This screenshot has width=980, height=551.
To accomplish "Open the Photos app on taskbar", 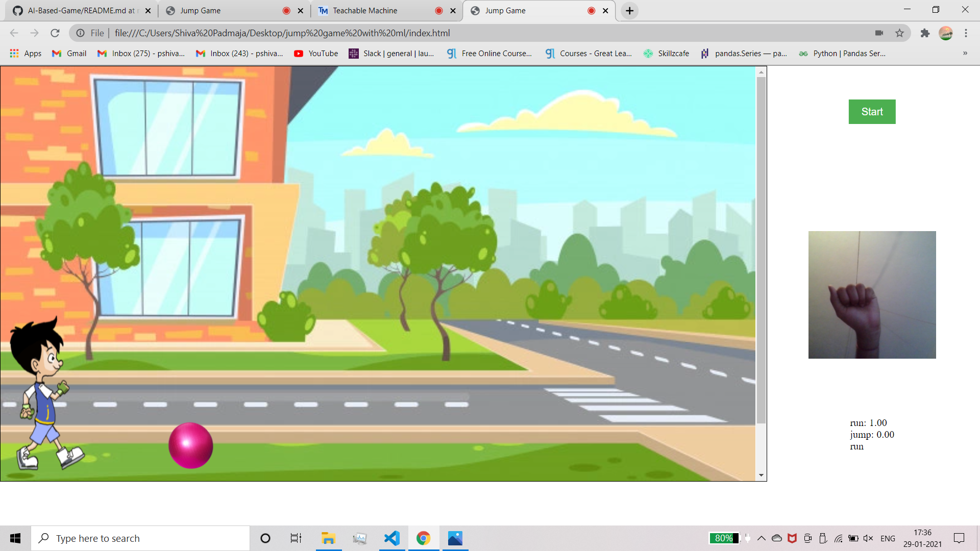I will (x=455, y=538).
